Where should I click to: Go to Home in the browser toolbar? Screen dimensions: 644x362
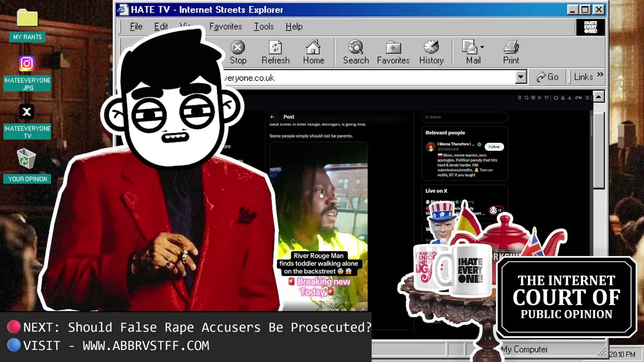[x=313, y=53]
